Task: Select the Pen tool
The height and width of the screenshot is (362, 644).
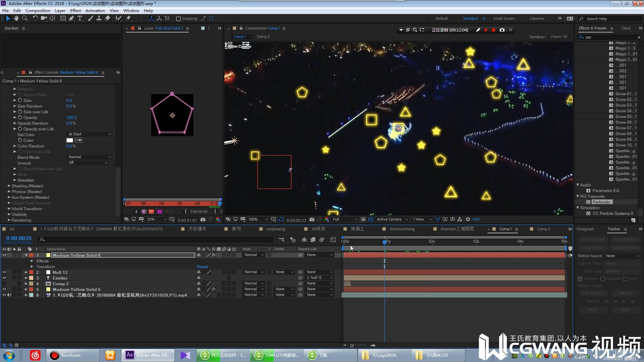Action: (71, 18)
